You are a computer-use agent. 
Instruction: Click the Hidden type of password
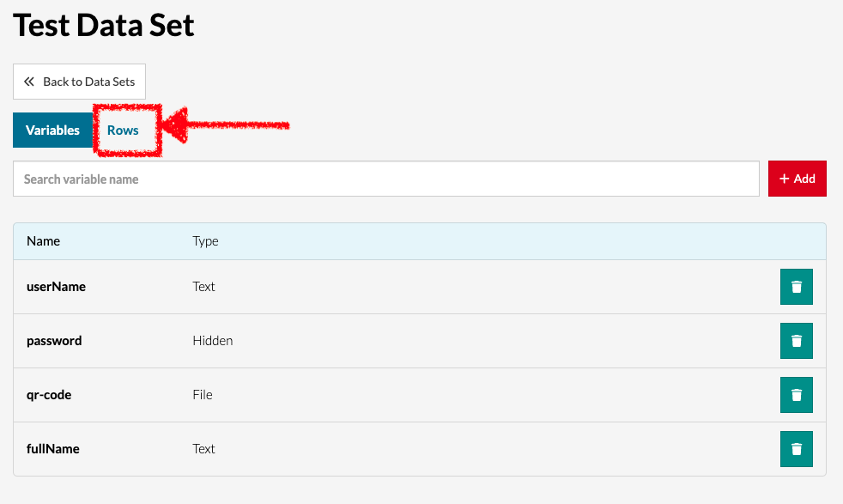(212, 341)
